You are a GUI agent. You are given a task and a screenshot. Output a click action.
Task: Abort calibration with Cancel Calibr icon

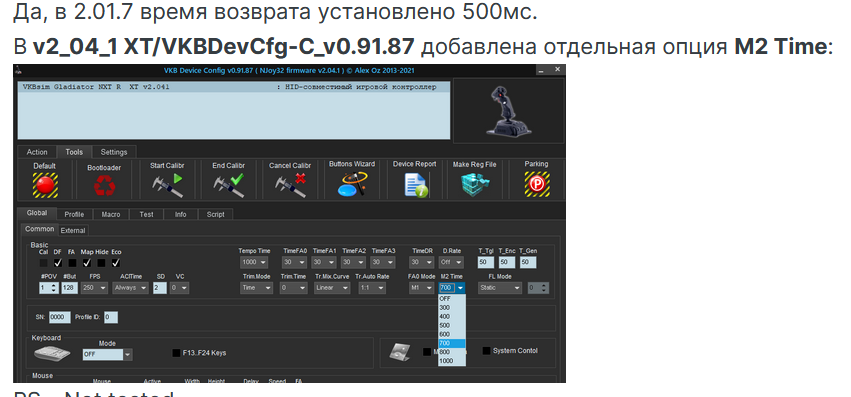point(290,185)
